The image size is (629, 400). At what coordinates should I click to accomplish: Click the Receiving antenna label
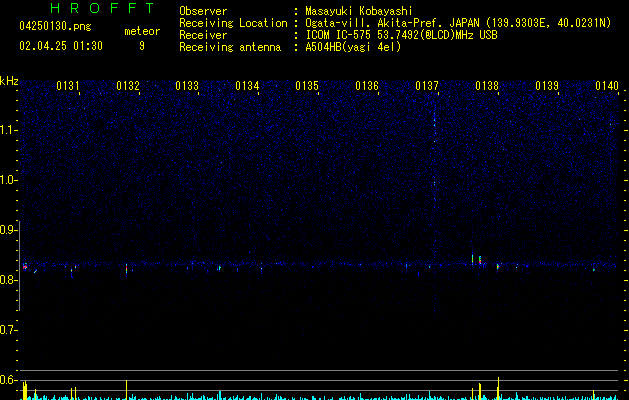[x=230, y=47]
